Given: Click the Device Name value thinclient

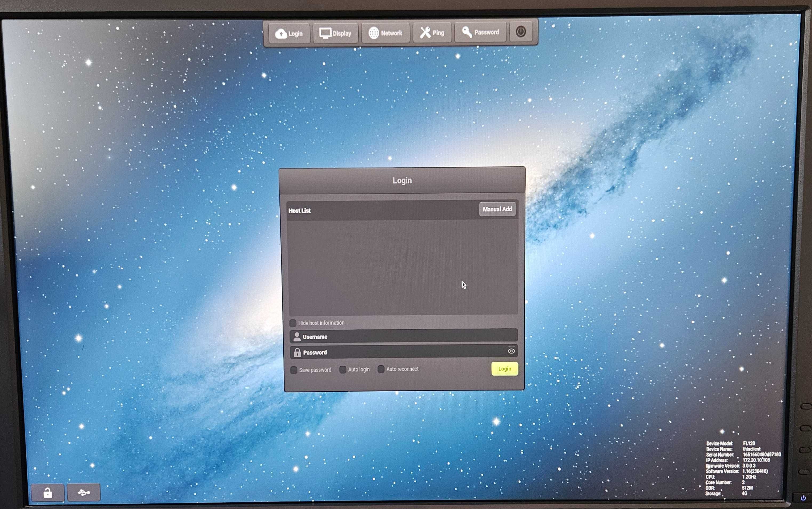Looking at the screenshot, I should [x=751, y=449].
